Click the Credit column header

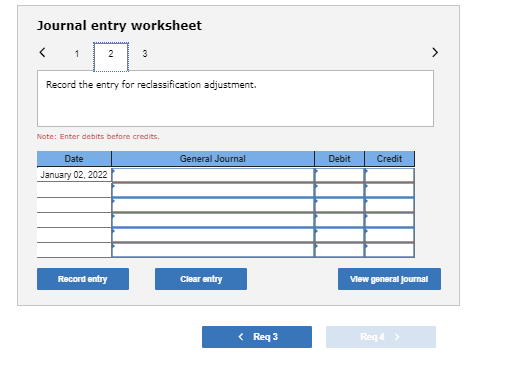point(389,159)
